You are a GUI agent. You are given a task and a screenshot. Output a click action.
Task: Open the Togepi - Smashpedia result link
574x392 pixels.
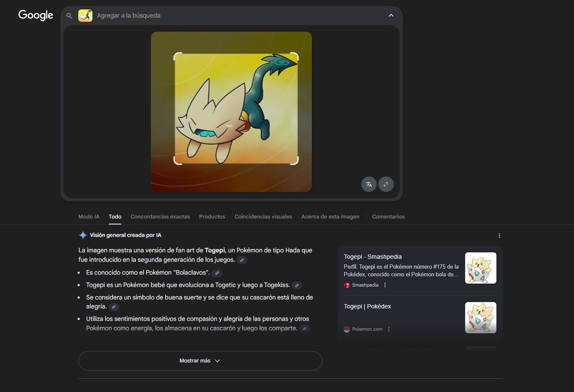[374, 256]
